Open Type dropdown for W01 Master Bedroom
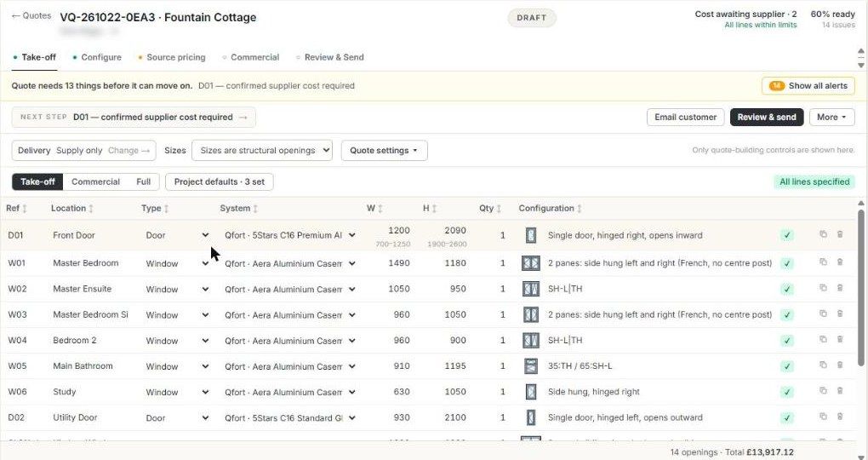This screenshot has height=460, width=868. coord(177,263)
